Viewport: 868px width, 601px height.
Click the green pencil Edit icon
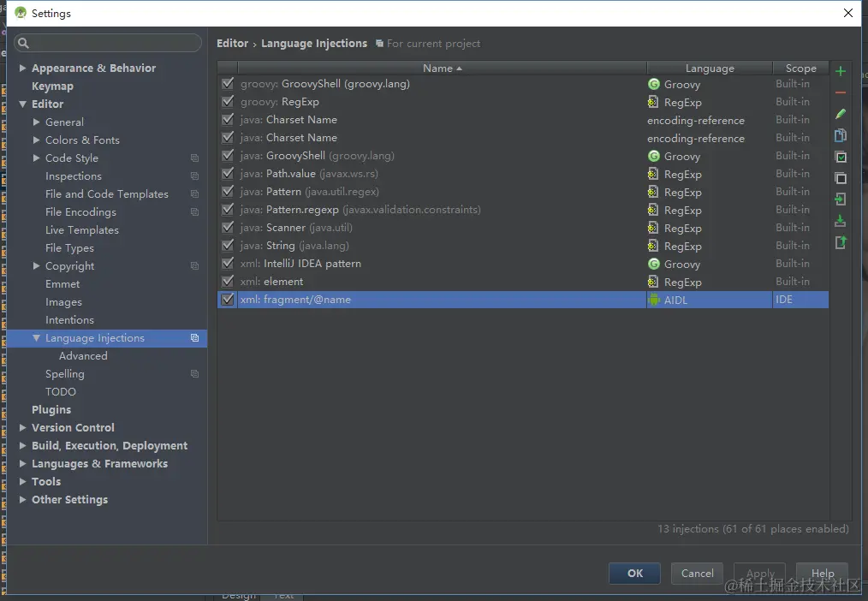pos(841,114)
